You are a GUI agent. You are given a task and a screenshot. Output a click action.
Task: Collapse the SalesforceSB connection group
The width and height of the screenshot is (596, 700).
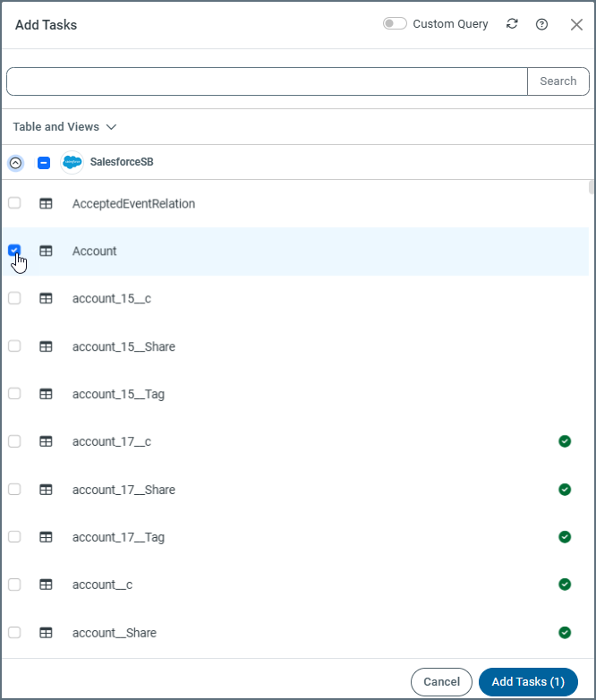tap(15, 163)
